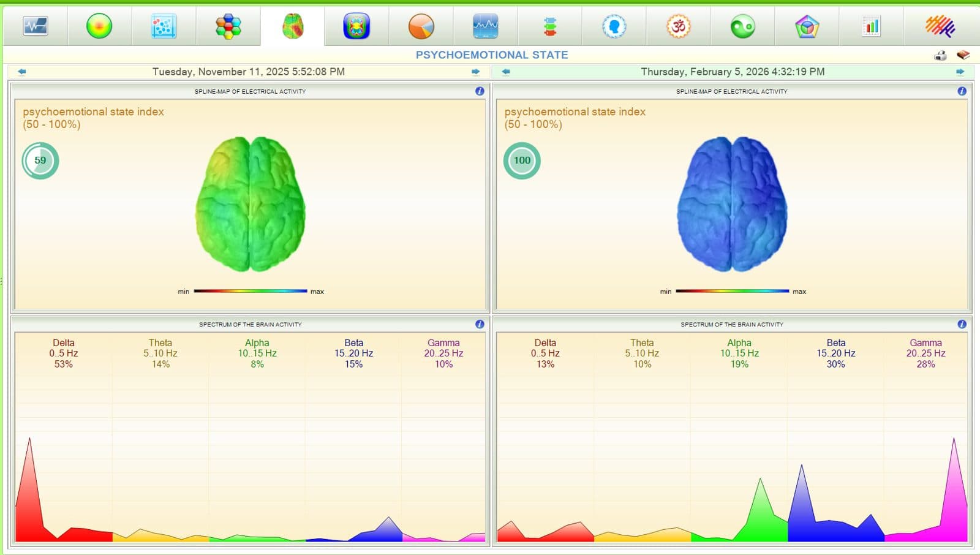Go to next record after February 5, 2026
Screen dimensions: 980x555
click(960, 72)
